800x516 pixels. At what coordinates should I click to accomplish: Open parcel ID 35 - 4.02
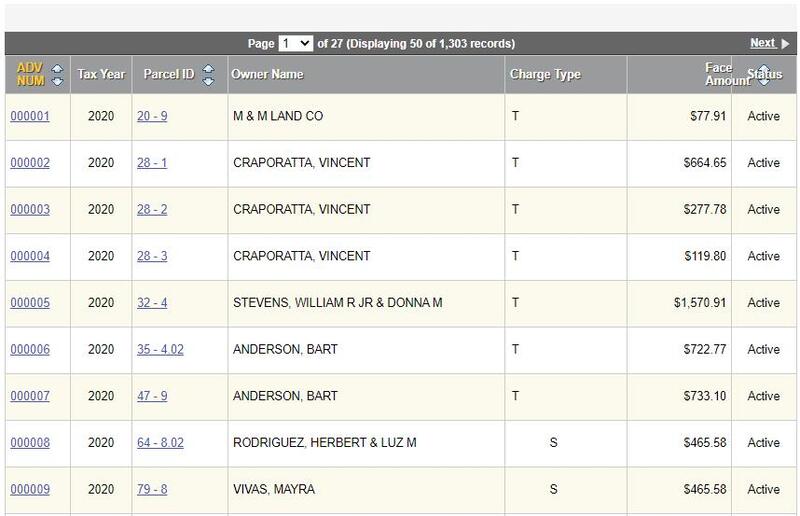[160, 350]
